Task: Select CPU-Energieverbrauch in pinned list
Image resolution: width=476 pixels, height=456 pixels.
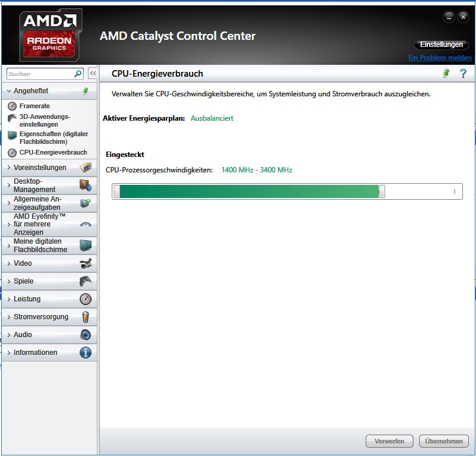Action: [53, 153]
